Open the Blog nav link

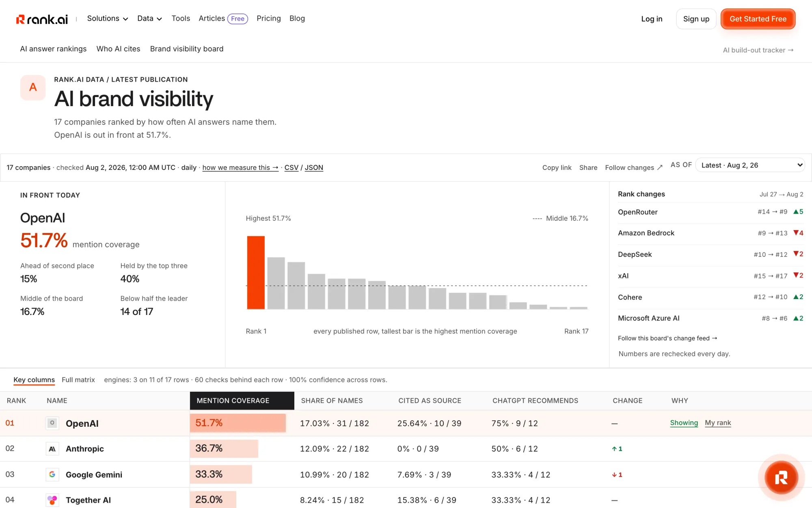click(x=297, y=19)
